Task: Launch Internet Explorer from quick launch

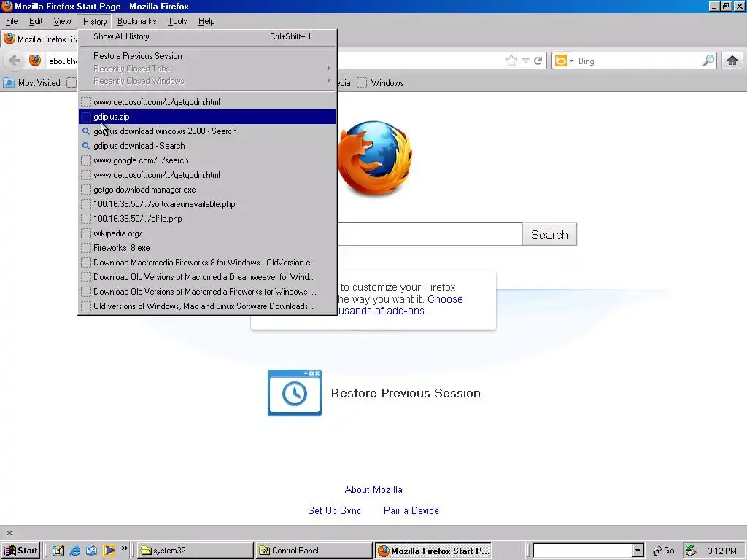Action: coord(75,551)
